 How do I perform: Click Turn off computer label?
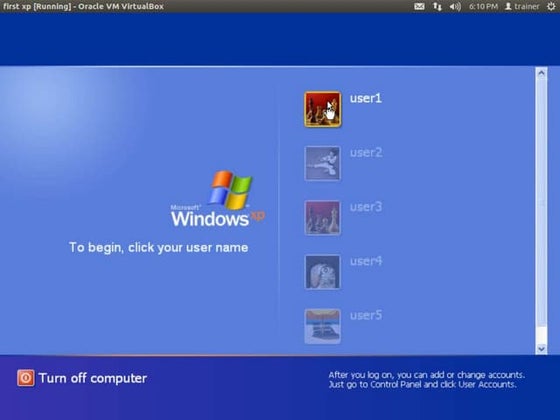[93, 378]
